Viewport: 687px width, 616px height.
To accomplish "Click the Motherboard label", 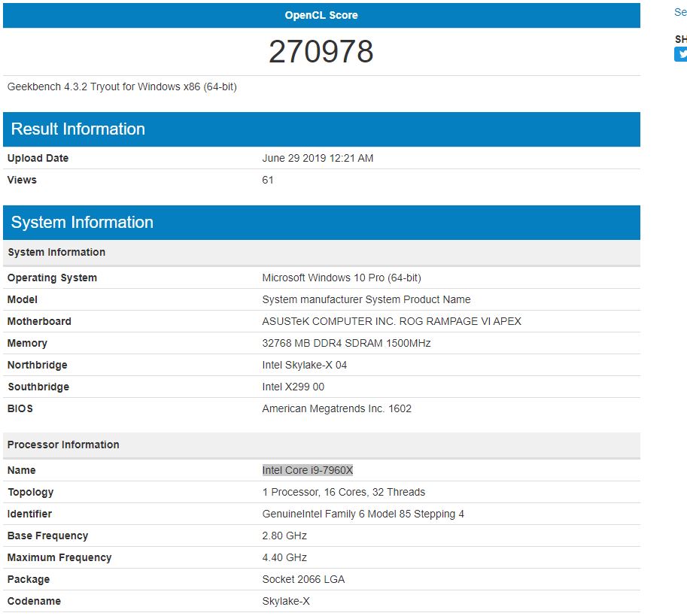I will coord(39,321).
